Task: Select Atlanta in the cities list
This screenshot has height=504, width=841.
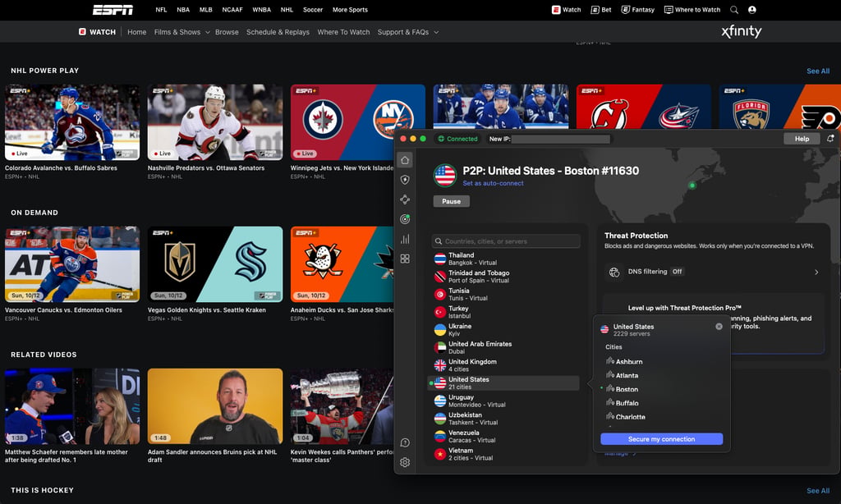Action: (x=627, y=376)
